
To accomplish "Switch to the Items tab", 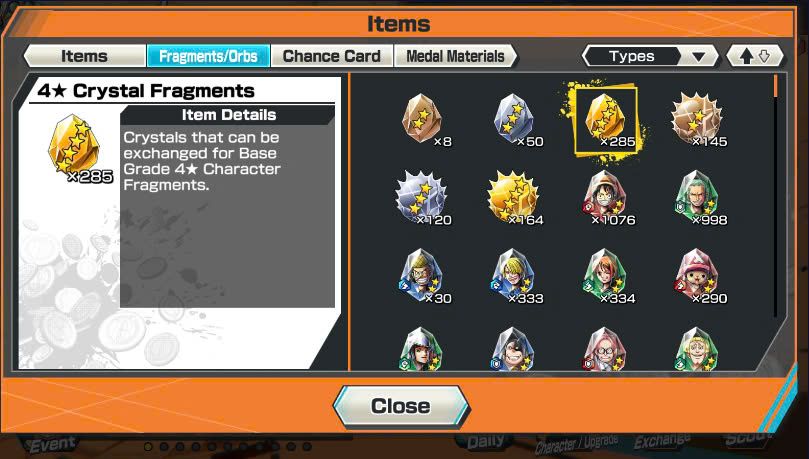I will point(85,56).
